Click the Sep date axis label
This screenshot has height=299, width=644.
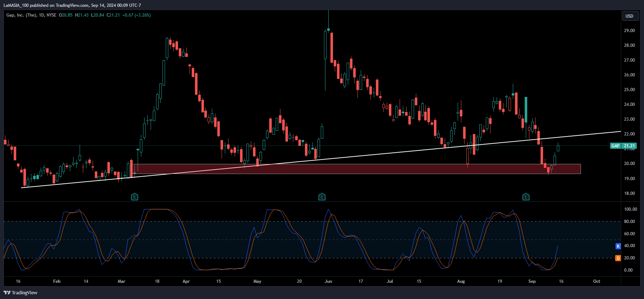click(532, 281)
